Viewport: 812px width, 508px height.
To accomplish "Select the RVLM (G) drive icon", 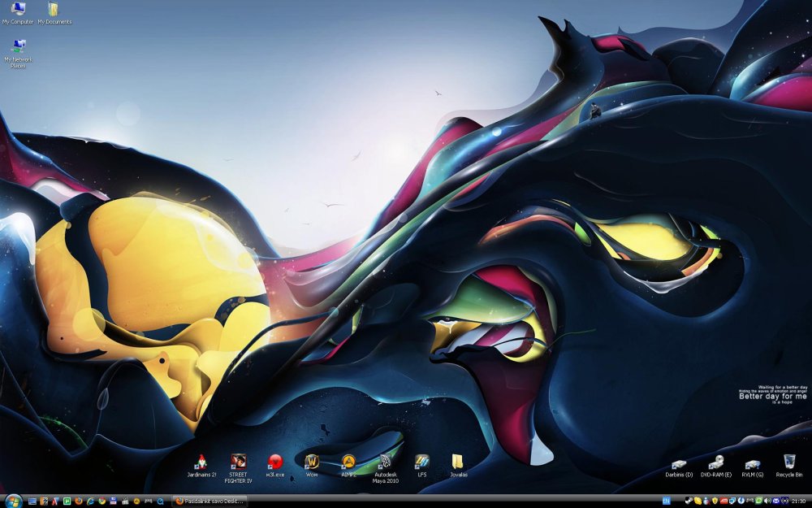I will pyautogui.click(x=753, y=463).
